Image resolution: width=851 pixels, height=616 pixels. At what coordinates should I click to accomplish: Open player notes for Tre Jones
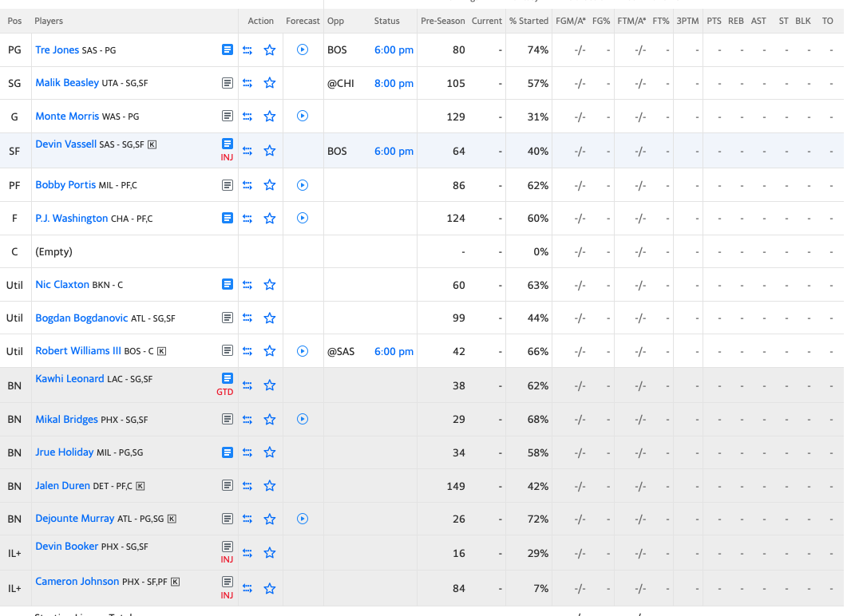(x=228, y=49)
